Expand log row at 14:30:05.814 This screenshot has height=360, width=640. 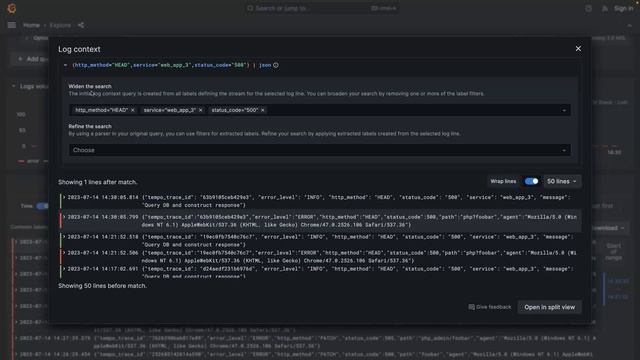64,198
